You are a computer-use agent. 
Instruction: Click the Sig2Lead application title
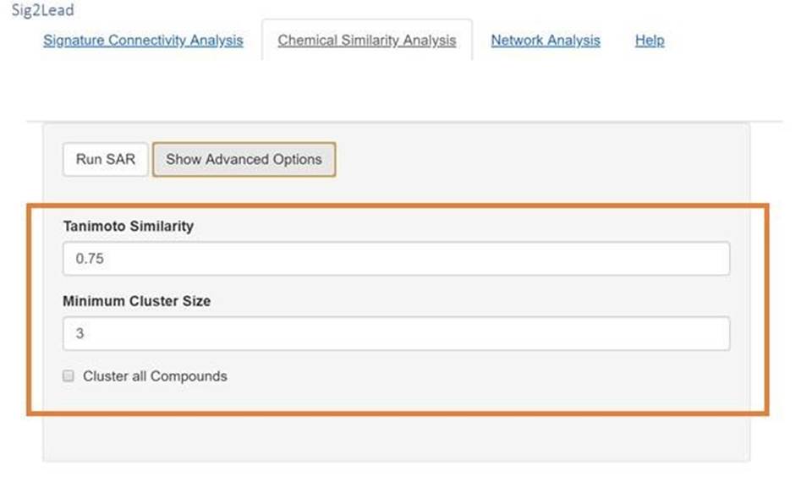tap(43, 10)
